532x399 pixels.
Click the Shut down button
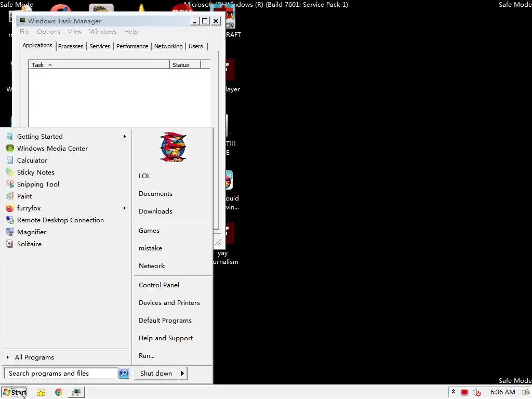(x=156, y=373)
